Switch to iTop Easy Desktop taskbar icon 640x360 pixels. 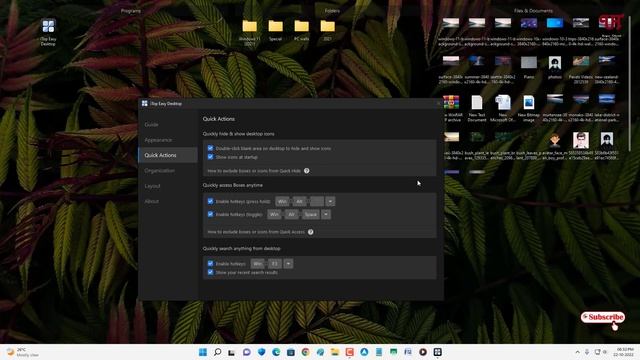[438, 352]
